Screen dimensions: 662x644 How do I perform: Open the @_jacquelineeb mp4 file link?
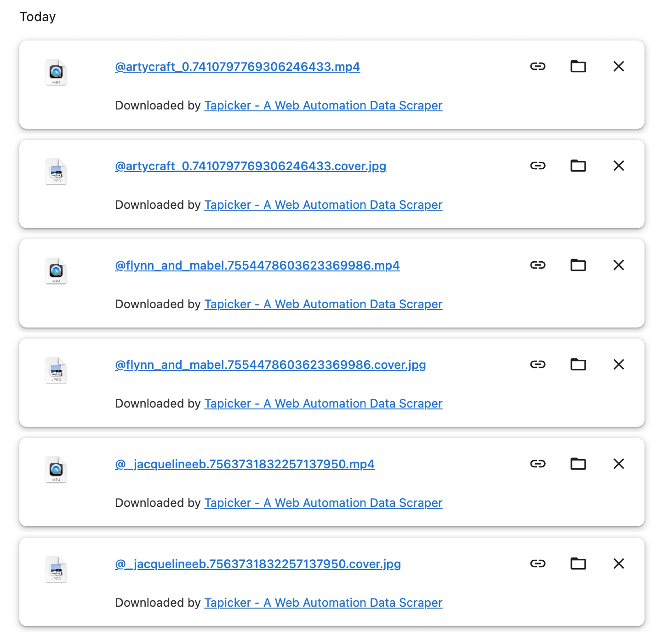pos(245,464)
